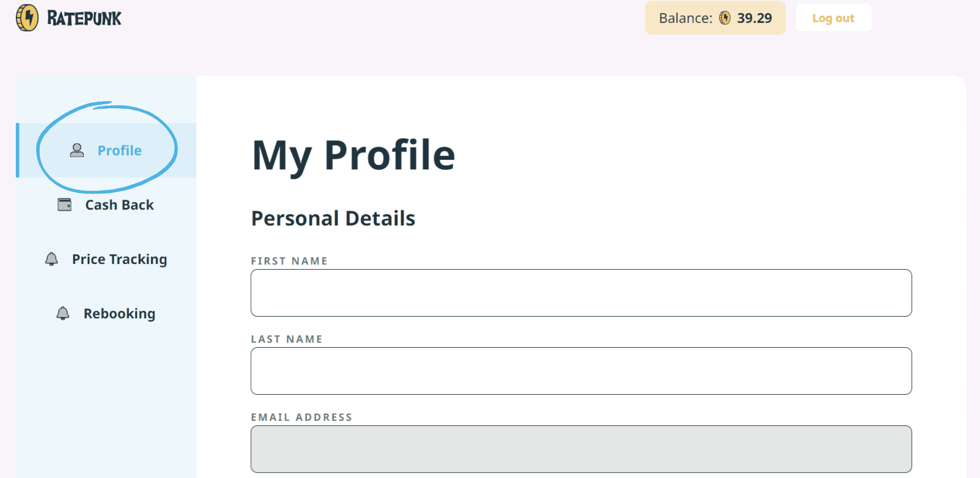Go to the Cash Back section

tap(119, 205)
